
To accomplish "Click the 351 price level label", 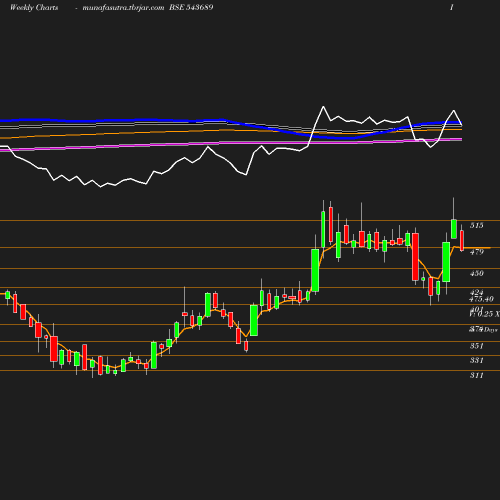I will [x=477, y=346].
